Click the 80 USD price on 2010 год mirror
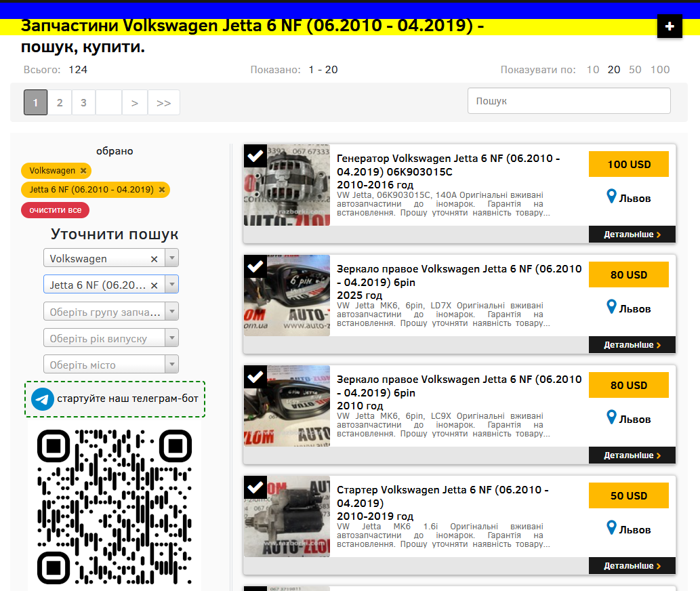 (629, 385)
